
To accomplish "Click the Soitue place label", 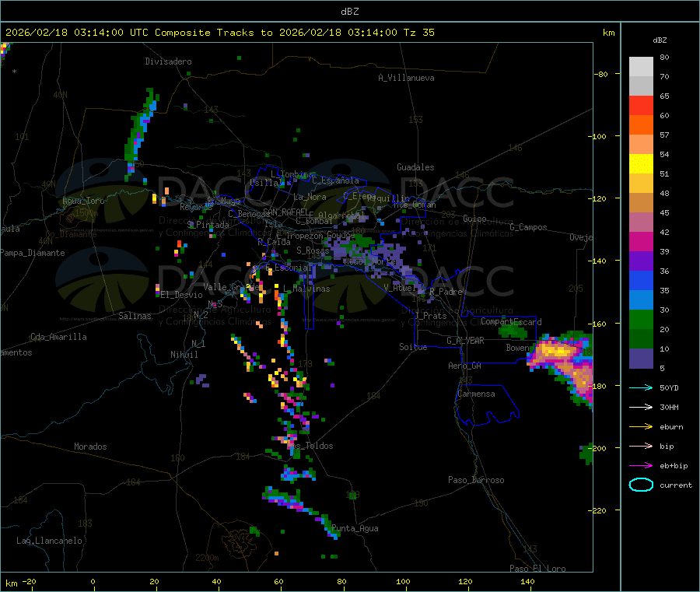I will click(x=413, y=347).
